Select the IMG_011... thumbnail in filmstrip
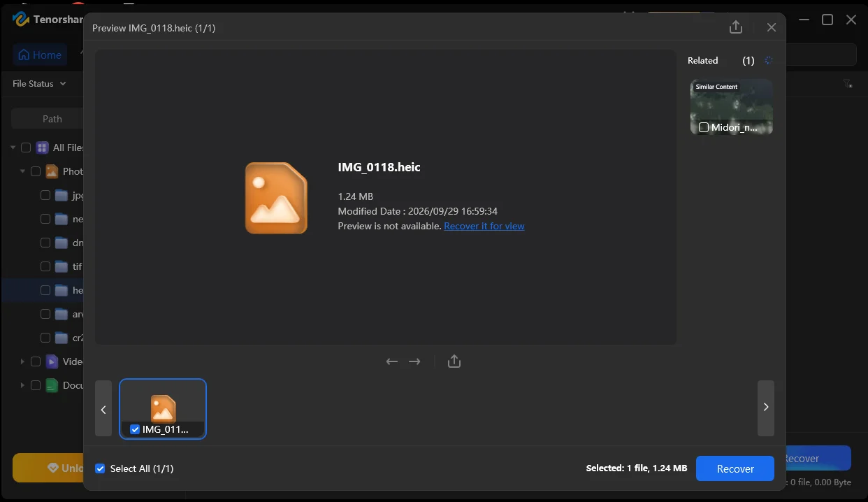Image resolution: width=868 pixels, height=502 pixels. tap(163, 409)
